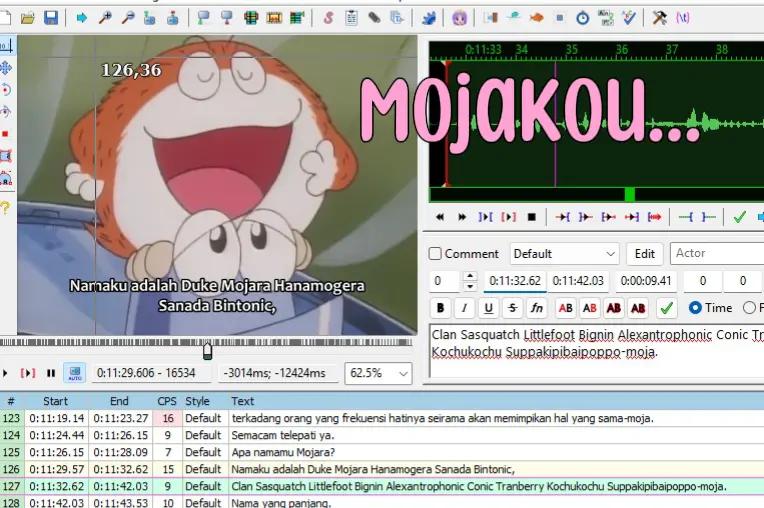Cycle tag hiding mode with the \t icon

click(x=683, y=19)
